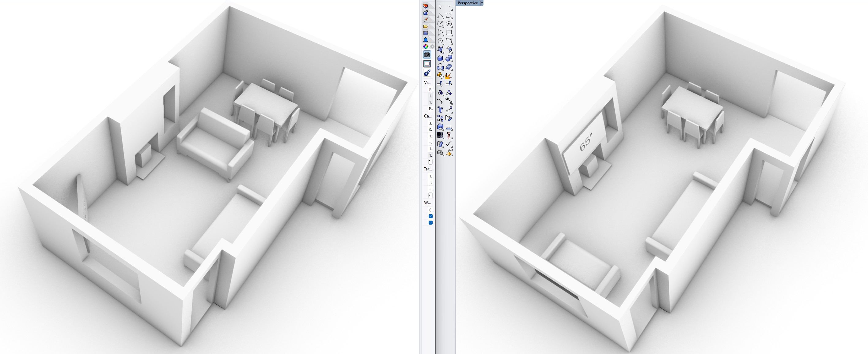Click the Explode objects icon
The width and height of the screenshot is (868, 354).
pyautogui.click(x=448, y=76)
